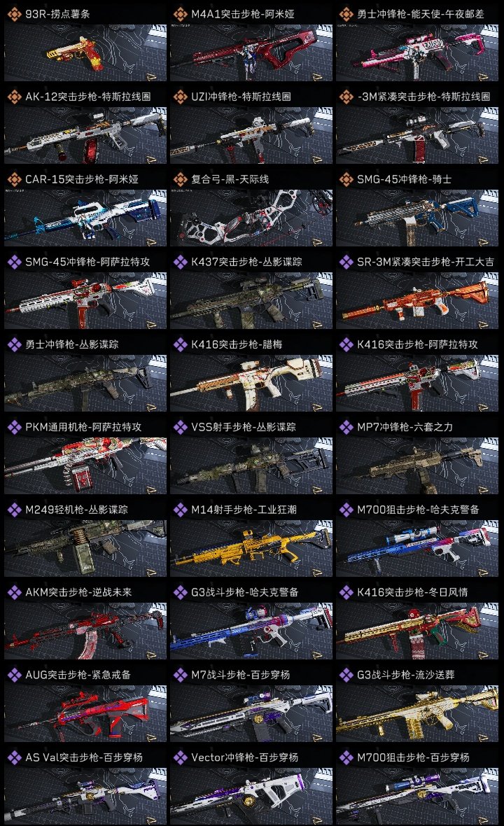
Task: Open the M700狙击步枪-哈夫克警备 skin image
Action: pos(417,548)
